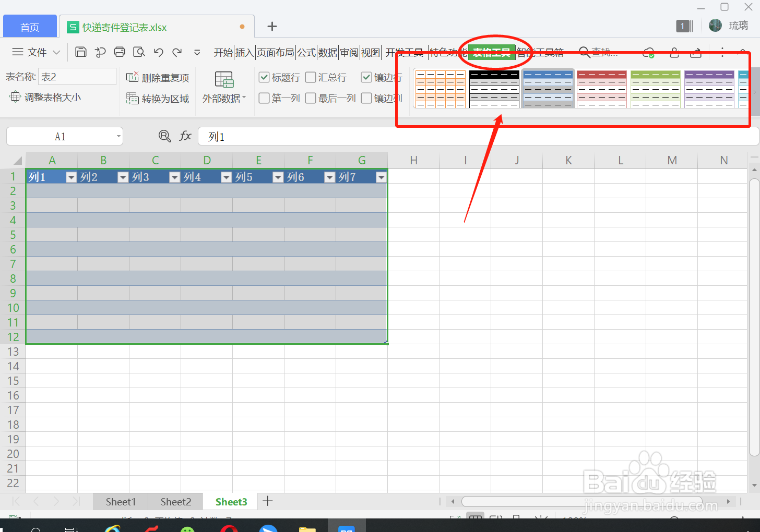The image size is (760, 532).
Task: Toggle Total Row (汇总行) checkbox
Action: [x=311, y=77]
